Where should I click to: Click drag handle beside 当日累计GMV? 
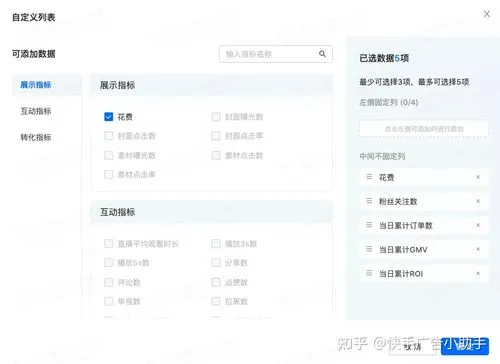(x=369, y=249)
